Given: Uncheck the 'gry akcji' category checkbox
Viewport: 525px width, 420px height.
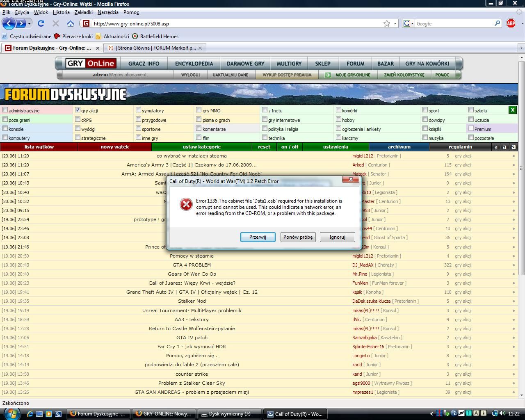Looking at the screenshot, I should pyautogui.click(x=78, y=110).
